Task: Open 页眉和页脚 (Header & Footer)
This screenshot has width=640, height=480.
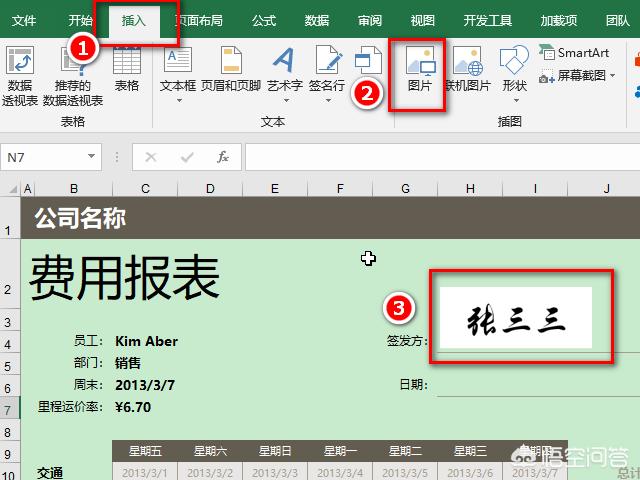Action: [x=231, y=69]
